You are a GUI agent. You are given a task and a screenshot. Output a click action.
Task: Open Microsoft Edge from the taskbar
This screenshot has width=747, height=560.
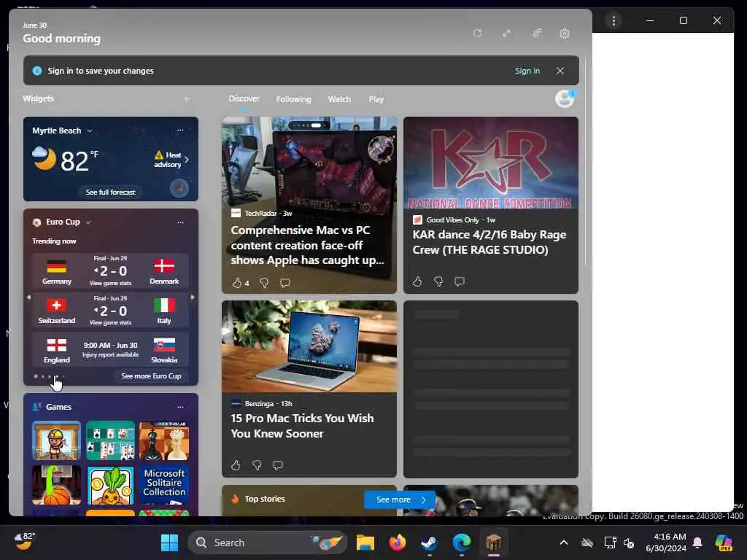click(461, 542)
